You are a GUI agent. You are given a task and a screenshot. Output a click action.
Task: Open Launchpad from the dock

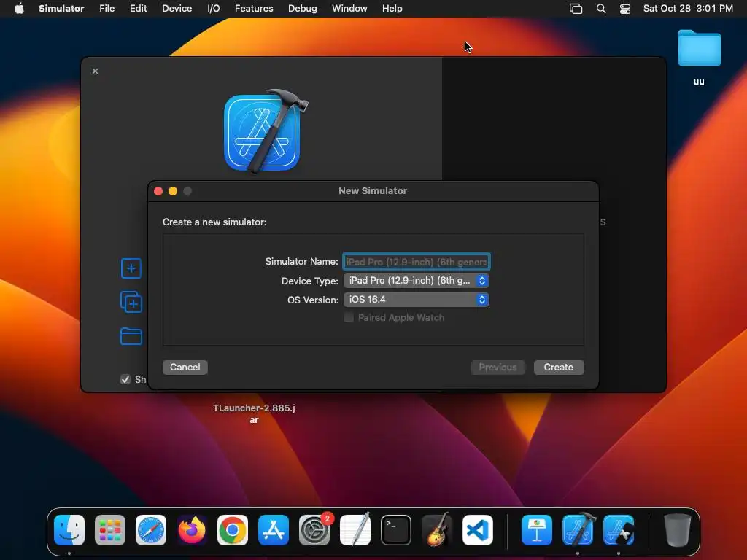110,530
